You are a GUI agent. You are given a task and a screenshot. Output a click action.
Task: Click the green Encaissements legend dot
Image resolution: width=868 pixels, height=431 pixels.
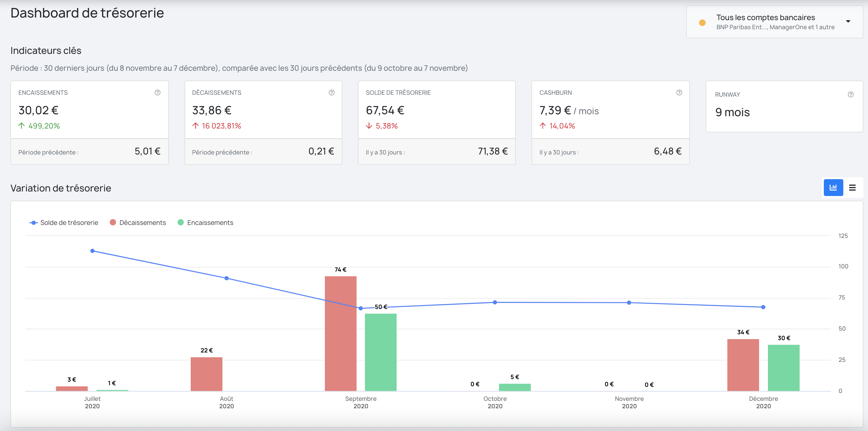coord(181,222)
